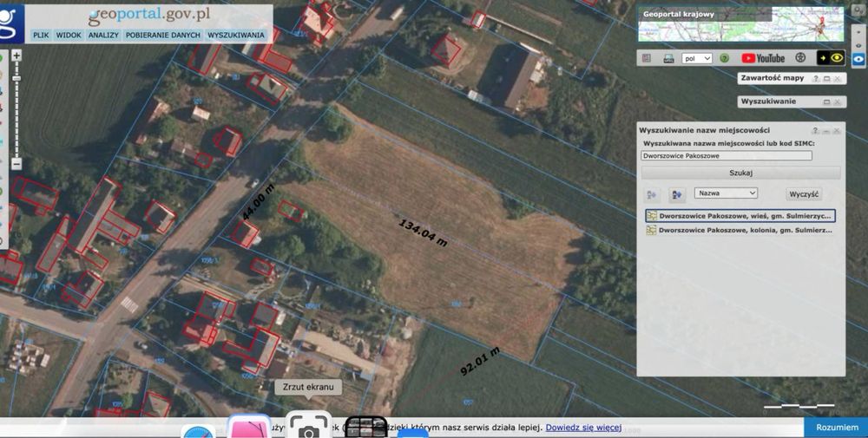Viewport: 868px width, 438px height.
Task: Close the Zawartość mapy panel
Action: coord(837,79)
